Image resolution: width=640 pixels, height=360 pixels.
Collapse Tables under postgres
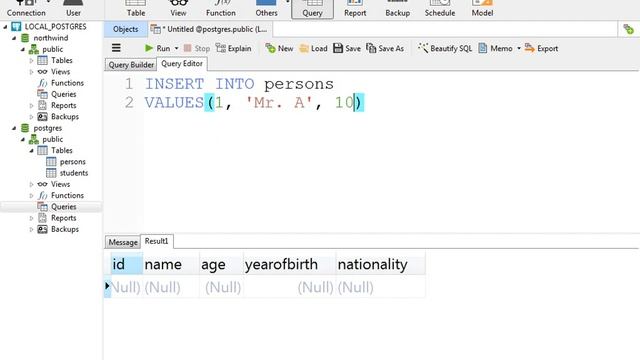point(32,151)
